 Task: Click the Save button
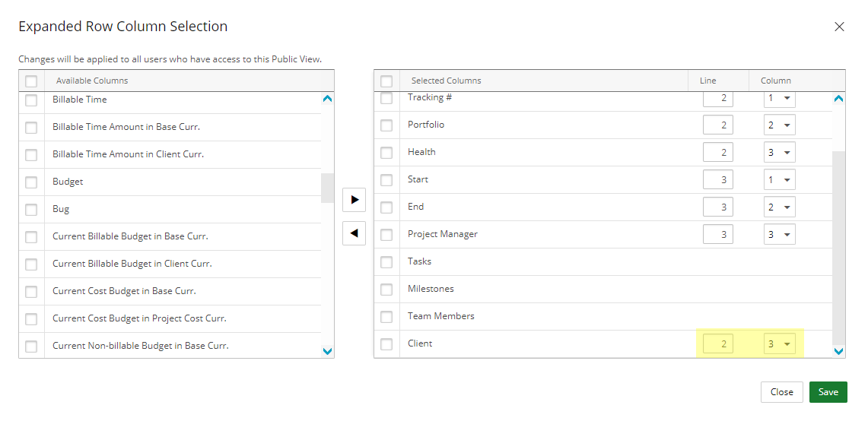[828, 392]
